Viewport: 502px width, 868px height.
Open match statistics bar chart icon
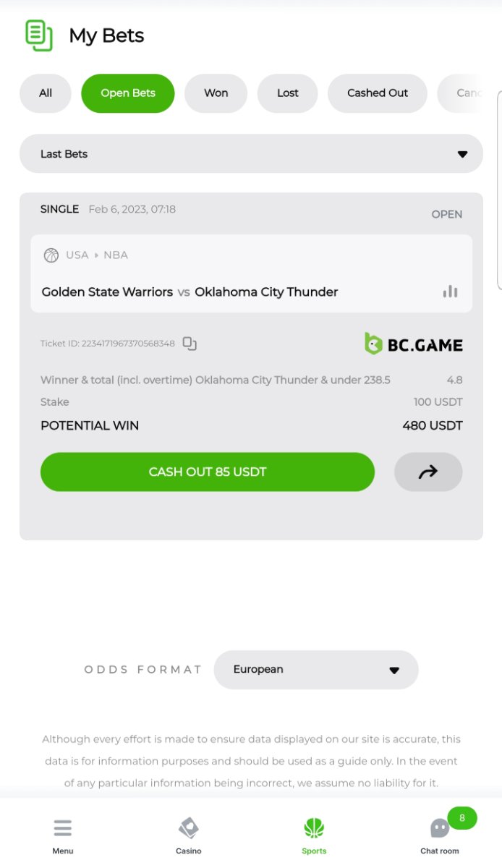450,292
